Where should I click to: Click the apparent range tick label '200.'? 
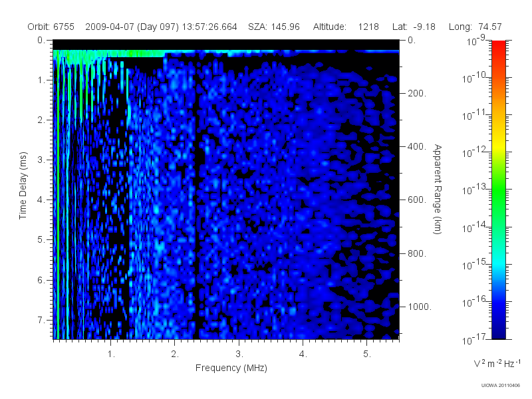[x=417, y=93]
